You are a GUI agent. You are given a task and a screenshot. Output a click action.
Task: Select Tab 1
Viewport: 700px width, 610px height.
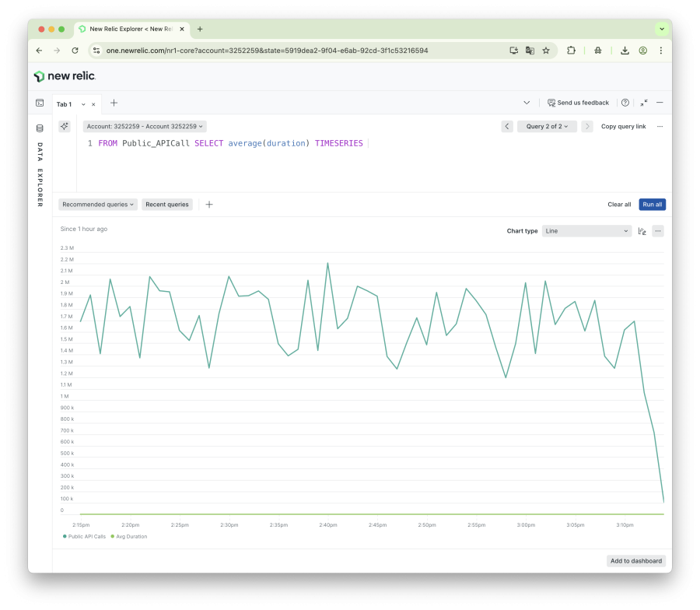pos(64,104)
